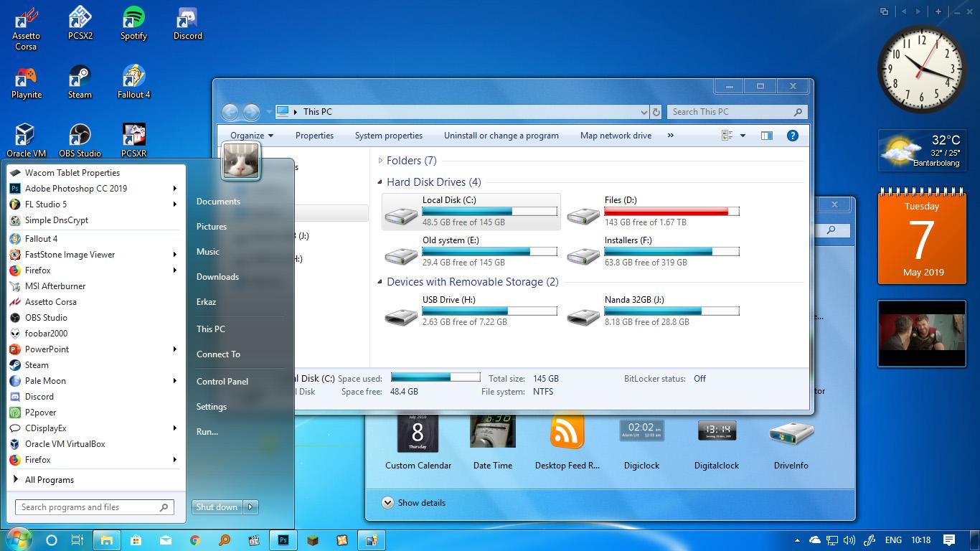Refresh the This PC address bar
This screenshot has width=980, height=551.
[656, 112]
